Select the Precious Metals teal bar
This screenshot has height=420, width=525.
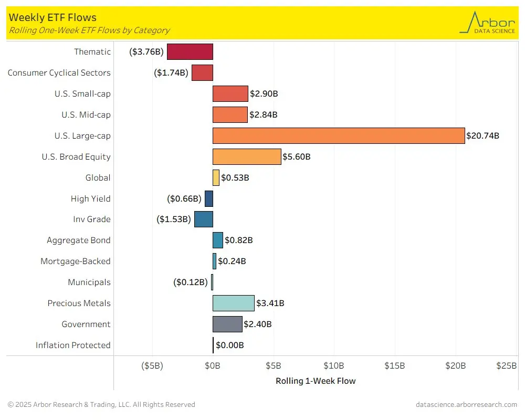[234, 303]
